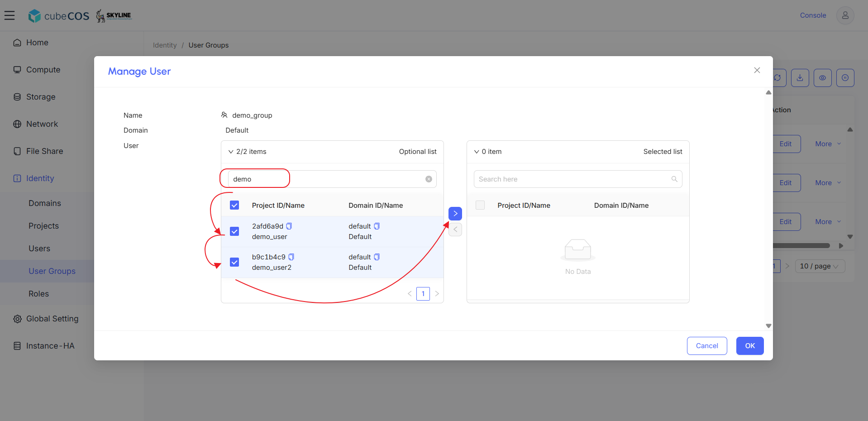Open the third More dropdown
Screen dimensions: 868x421
(828, 222)
